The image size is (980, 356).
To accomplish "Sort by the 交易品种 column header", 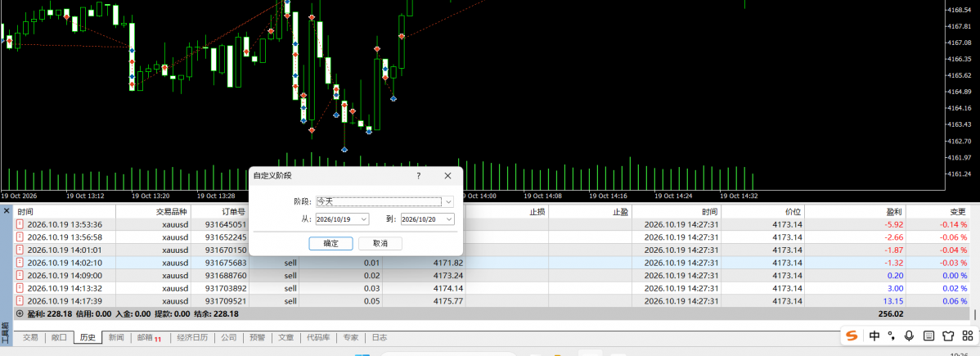I will click(172, 212).
